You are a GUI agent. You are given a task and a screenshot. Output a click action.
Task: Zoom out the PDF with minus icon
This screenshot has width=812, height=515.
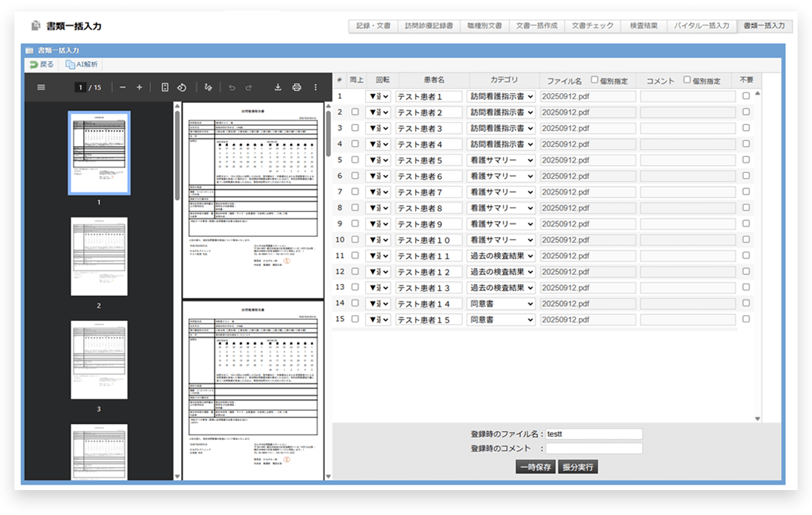[123, 88]
